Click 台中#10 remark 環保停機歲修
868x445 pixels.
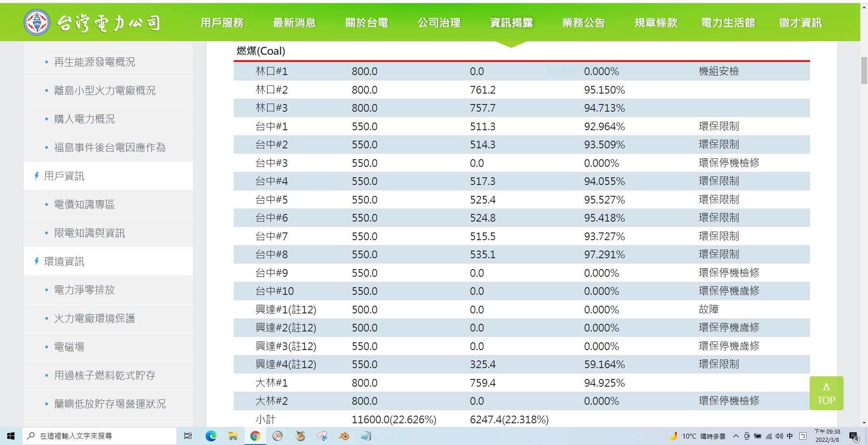(x=729, y=291)
